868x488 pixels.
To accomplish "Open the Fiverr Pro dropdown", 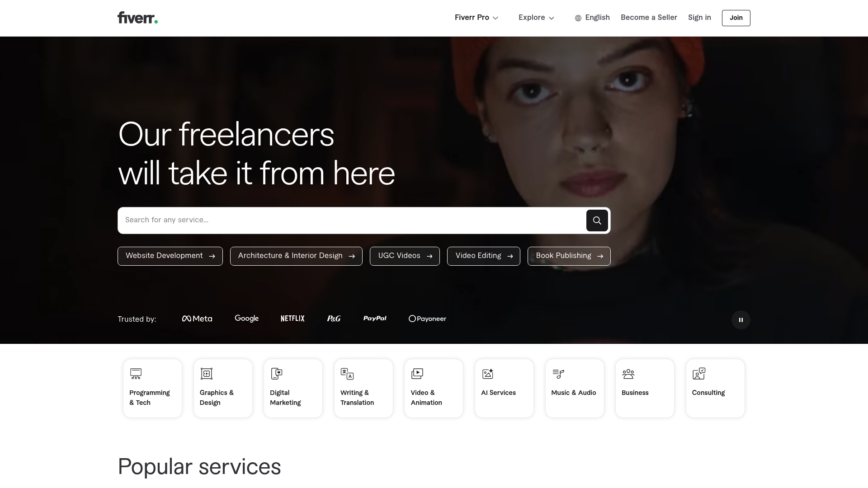I will coord(476,18).
